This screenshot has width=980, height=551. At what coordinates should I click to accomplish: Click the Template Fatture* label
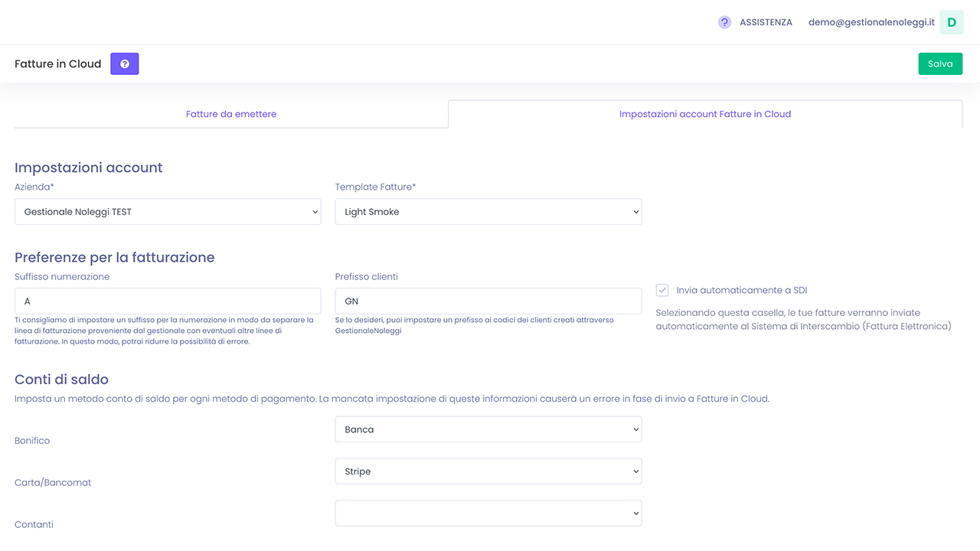click(x=376, y=187)
